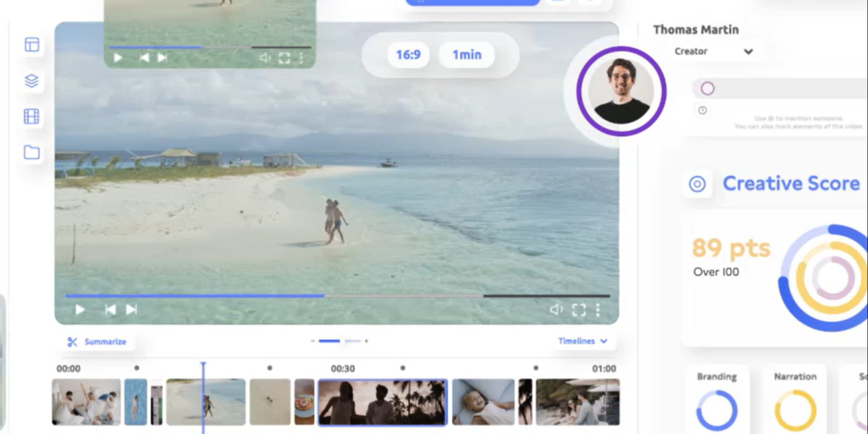
Task: Open the folder icon in sidebar
Action: [x=32, y=152]
